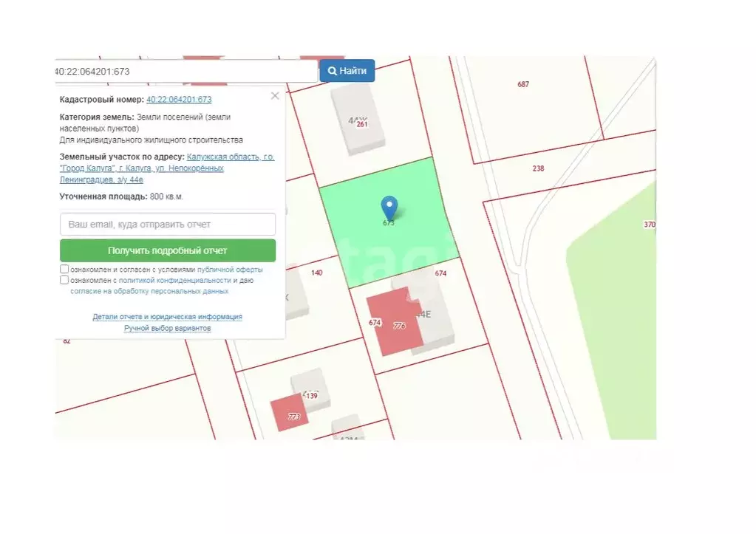
Task: Select parcel 238 on the map
Action: click(538, 168)
